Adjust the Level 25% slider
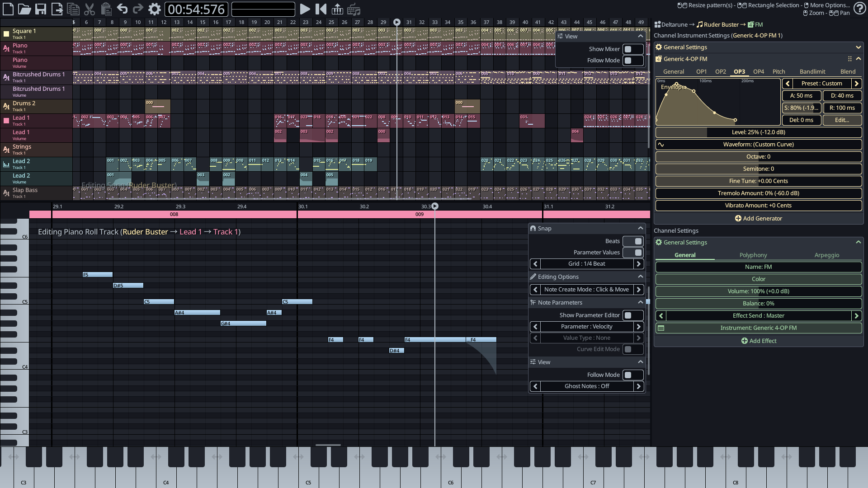This screenshot has width=868, height=488. 759,132
